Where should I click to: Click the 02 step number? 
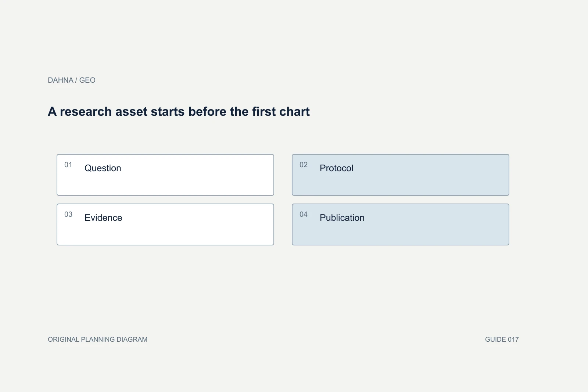(x=304, y=165)
